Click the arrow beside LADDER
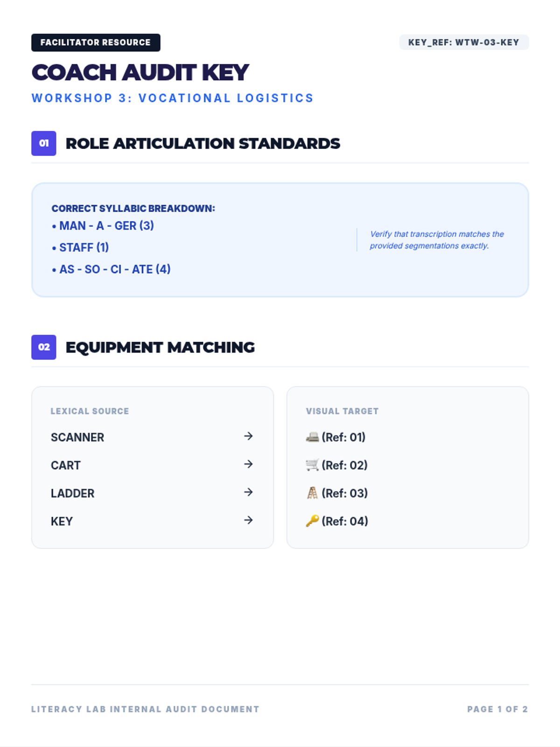560x747 pixels. 248,492
